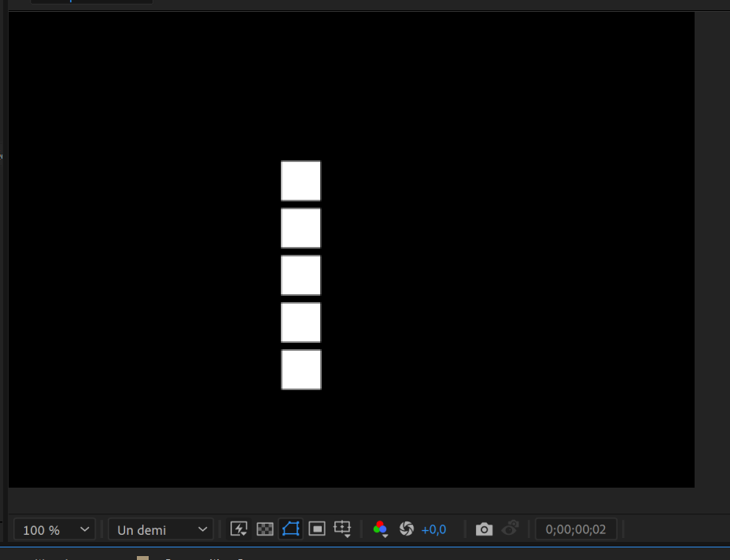Open the RGB show channel icon
Viewport: 730px width, 560px height.
tap(381, 529)
